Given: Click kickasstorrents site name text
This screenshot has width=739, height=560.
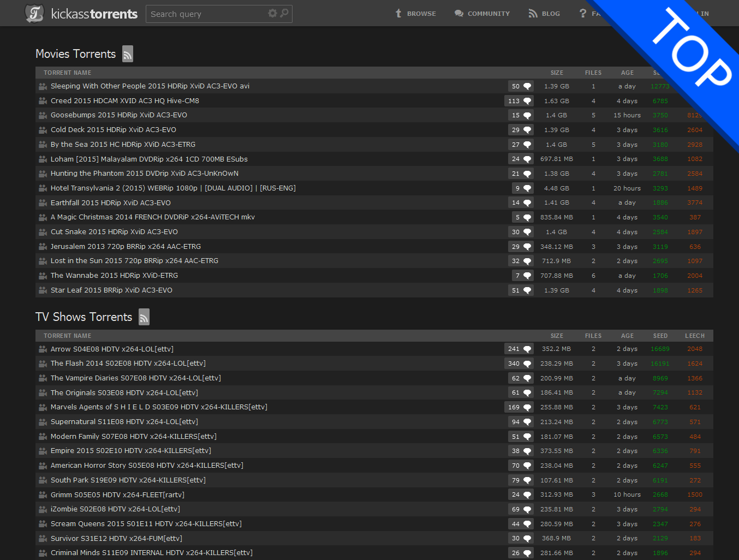Looking at the screenshot, I should (x=94, y=14).
